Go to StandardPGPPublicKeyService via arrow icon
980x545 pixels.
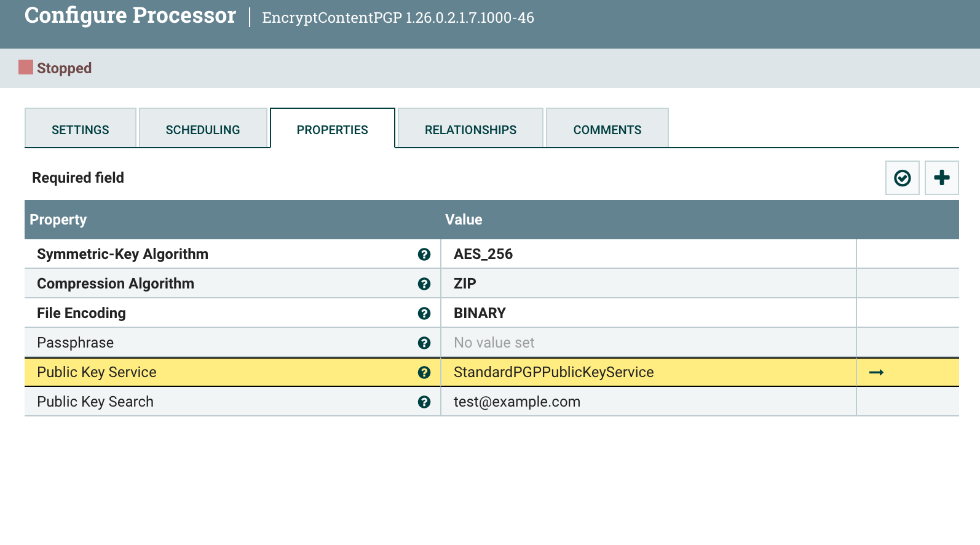(876, 372)
